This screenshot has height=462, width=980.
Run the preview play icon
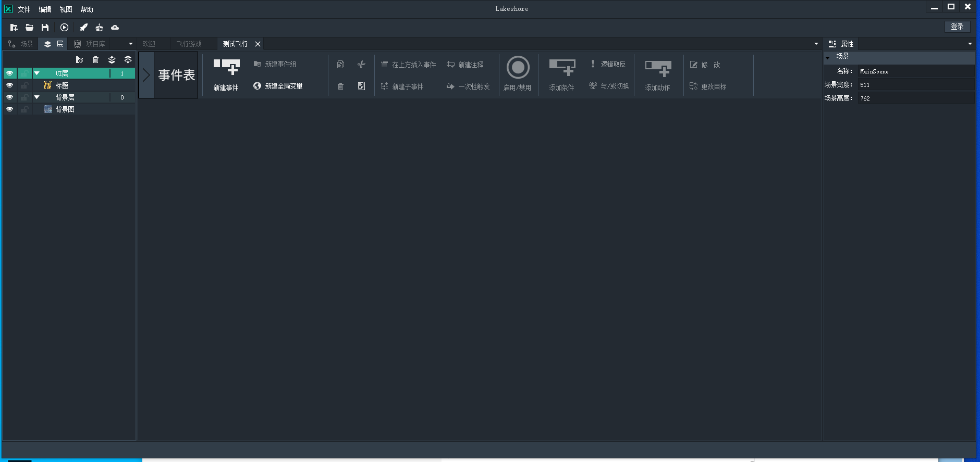[x=64, y=28]
